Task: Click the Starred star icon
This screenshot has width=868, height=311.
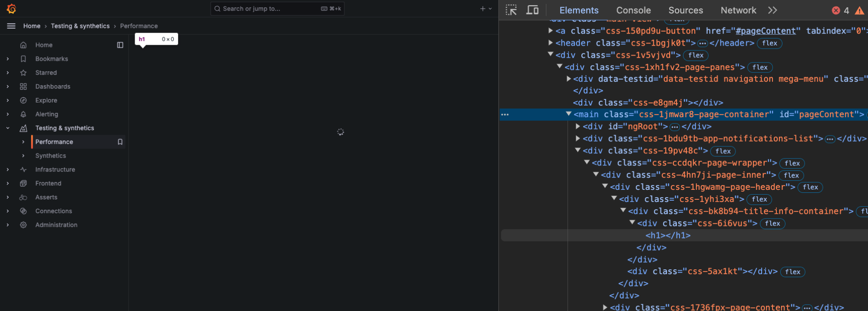Action: [x=23, y=73]
